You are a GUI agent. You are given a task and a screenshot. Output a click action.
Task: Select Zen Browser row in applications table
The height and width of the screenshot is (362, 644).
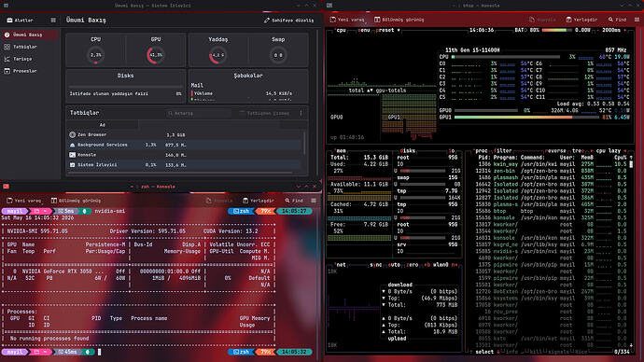[x=185, y=134]
